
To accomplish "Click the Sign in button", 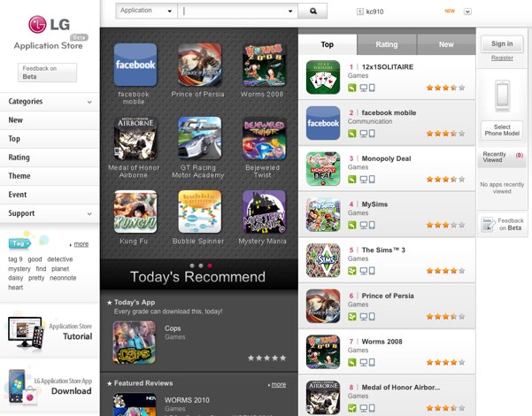I will click(x=502, y=43).
